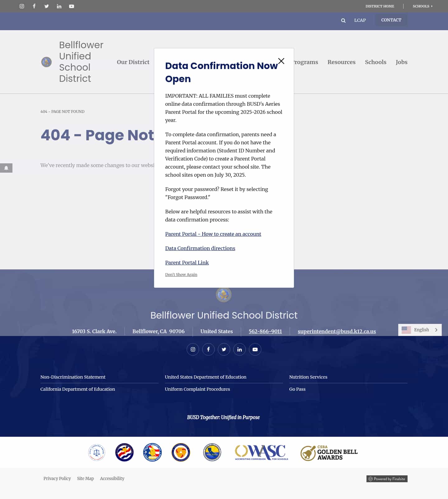
Task: Click the search magnifier icon
Action: pos(343,21)
